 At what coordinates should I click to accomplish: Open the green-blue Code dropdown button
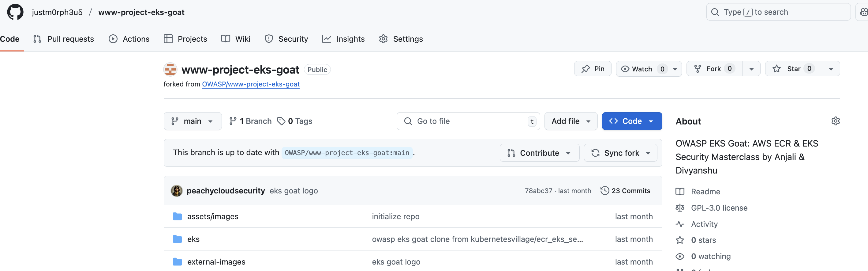632,121
